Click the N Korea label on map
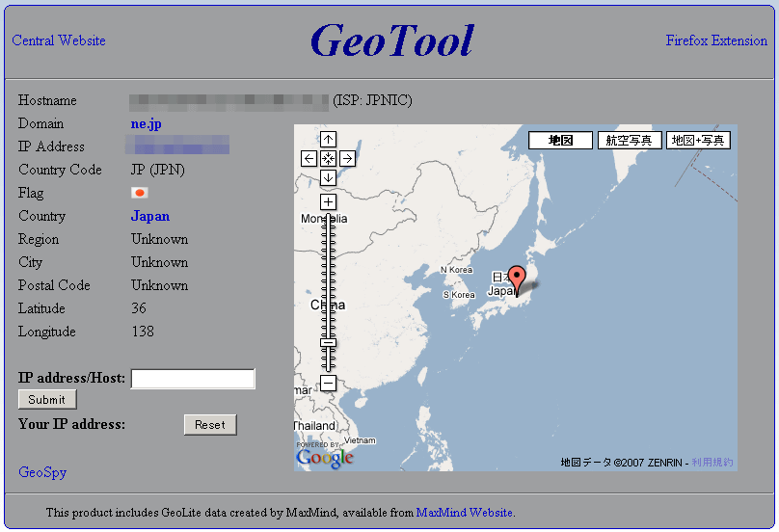This screenshot has width=779, height=532. tap(457, 270)
